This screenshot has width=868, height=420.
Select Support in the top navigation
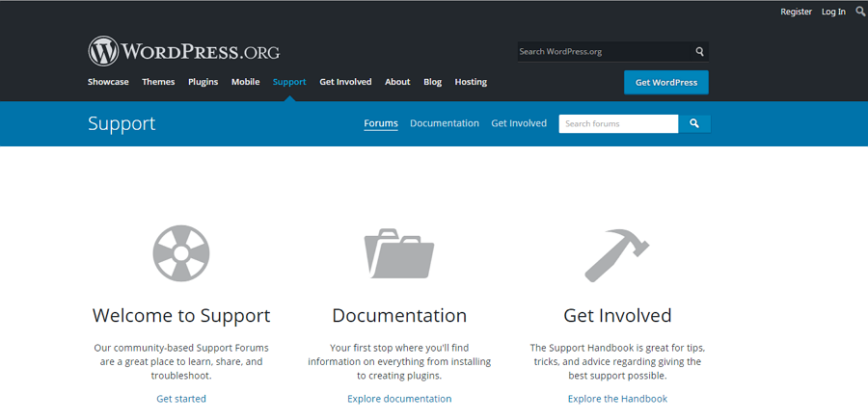[289, 82]
